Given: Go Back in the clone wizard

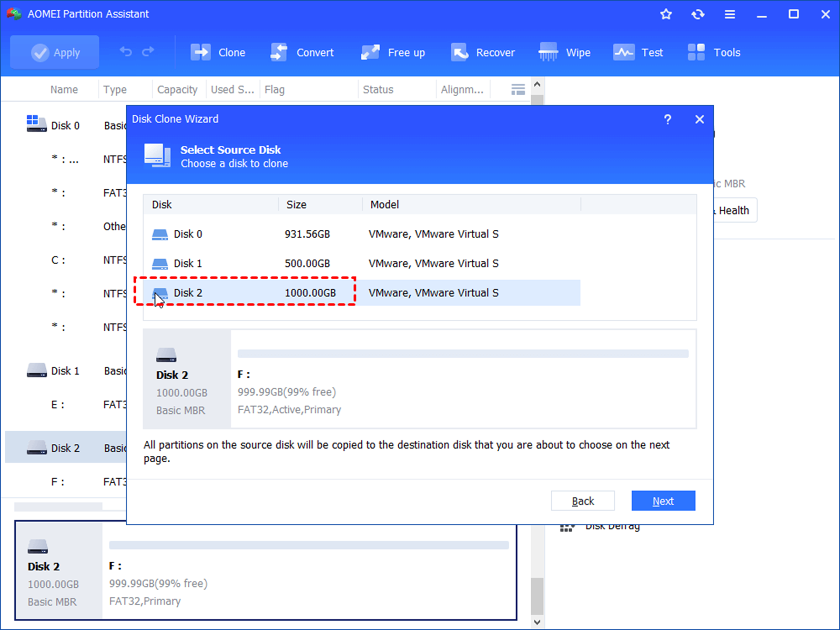Looking at the screenshot, I should [x=582, y=501].
